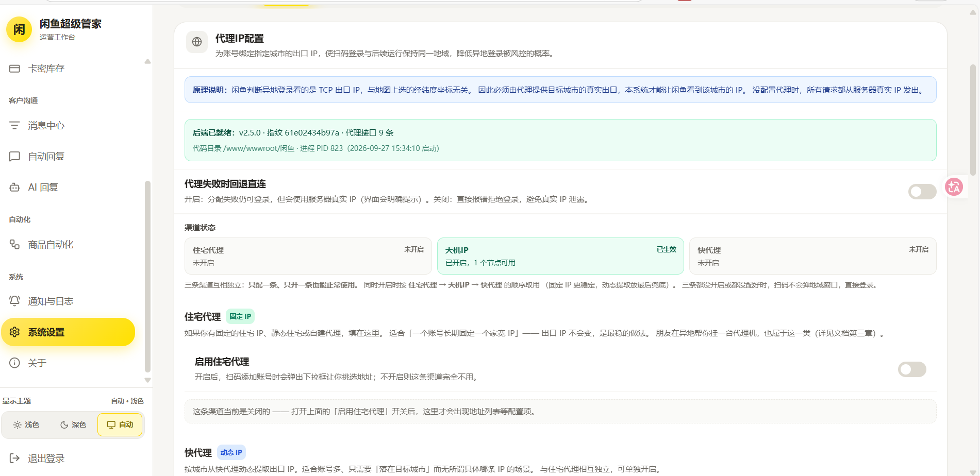Click the 渠道状态 label
This screenshot has width=980, height=476.
(x=200, y=228)
